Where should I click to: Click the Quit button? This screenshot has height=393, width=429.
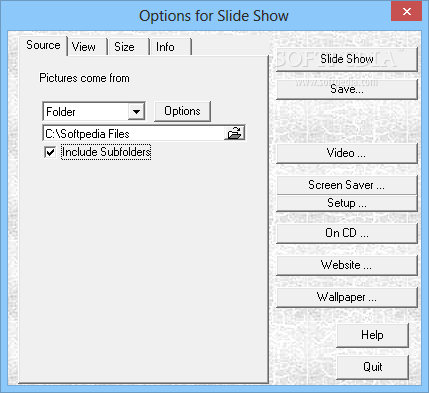372,367
